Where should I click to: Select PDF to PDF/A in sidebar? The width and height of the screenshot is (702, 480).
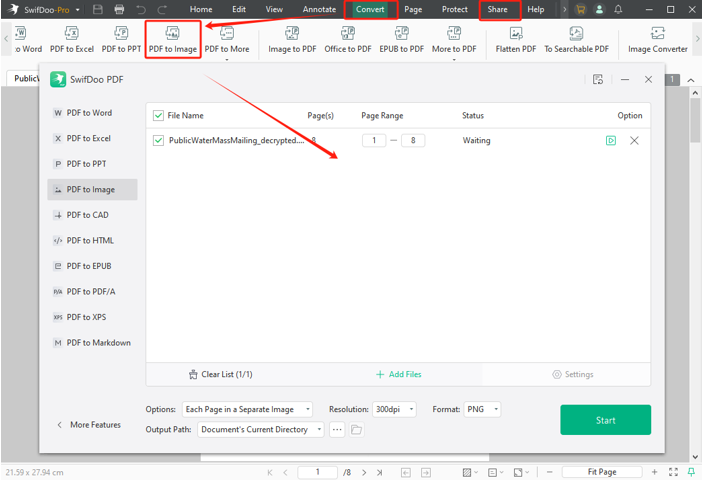[x=92, y=291]
